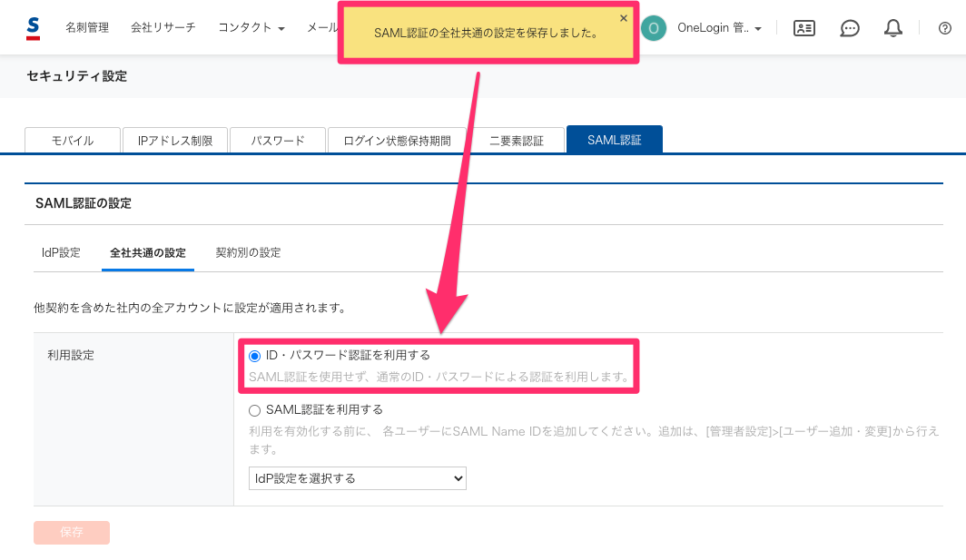Viewport: 966px width, 560px height.
Task: Click the green O user avatar
Action: click(x=654, y=28)
